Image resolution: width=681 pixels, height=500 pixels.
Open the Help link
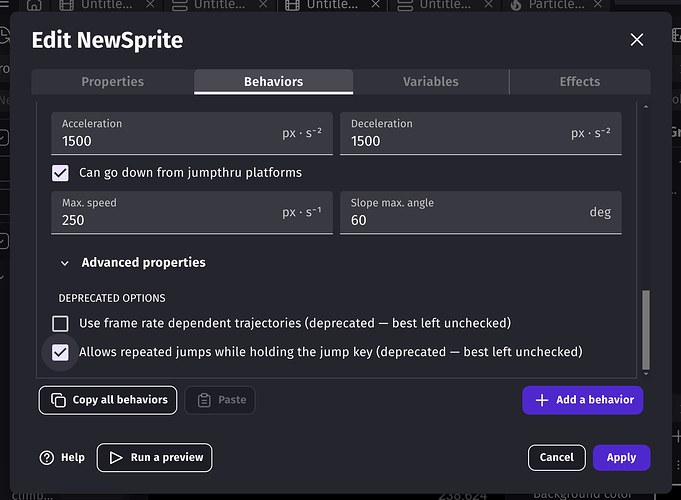(x=62, y=457)
